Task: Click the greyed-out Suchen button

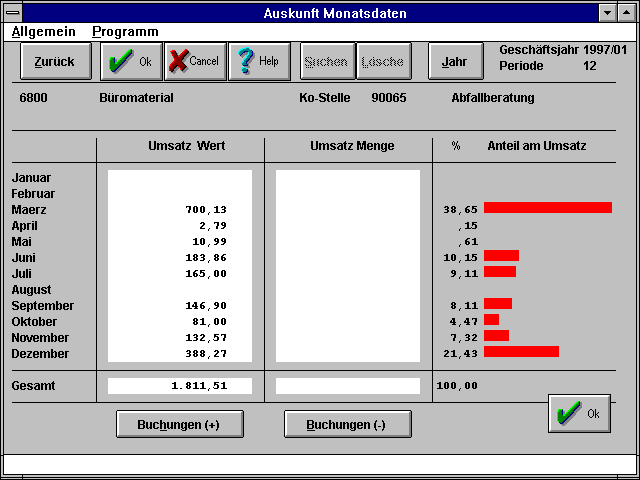Action: click(x=326, y=61)
